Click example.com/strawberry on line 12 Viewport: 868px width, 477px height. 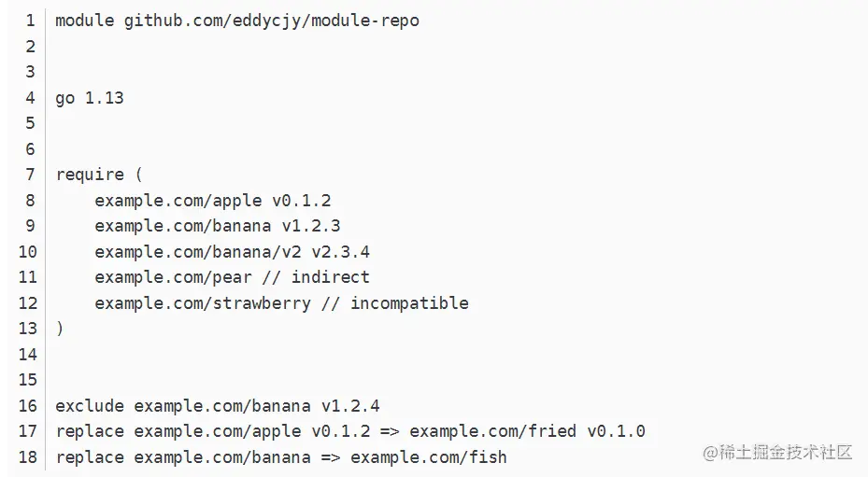point(203,303)
